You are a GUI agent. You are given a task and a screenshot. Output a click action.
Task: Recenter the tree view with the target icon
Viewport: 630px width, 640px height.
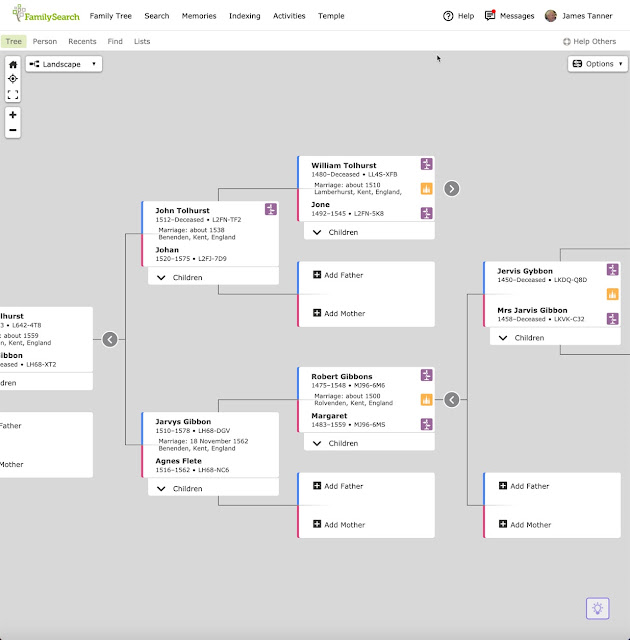[x=13, y=78]
